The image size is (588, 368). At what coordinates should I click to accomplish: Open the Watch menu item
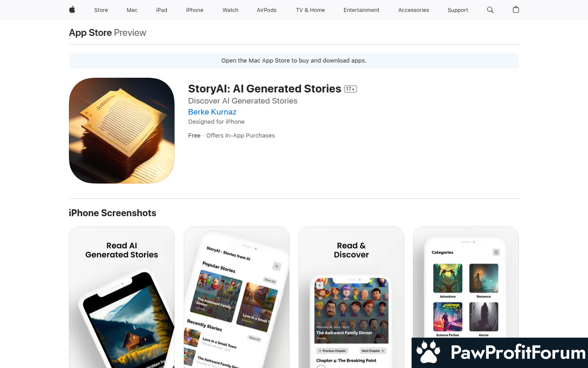click(x=231, y=10)
